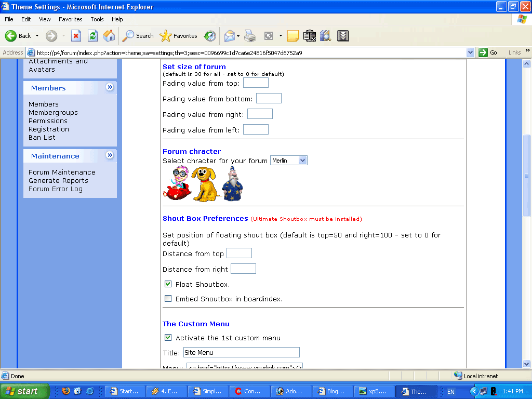Click the Pading value from bottom field

click(269, 98)
